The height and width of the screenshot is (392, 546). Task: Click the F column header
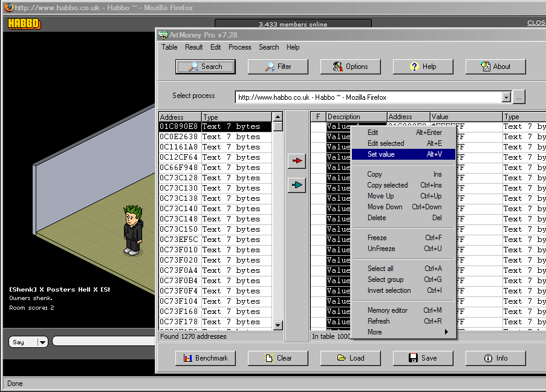pyautogui.click(x=318, y=116)
